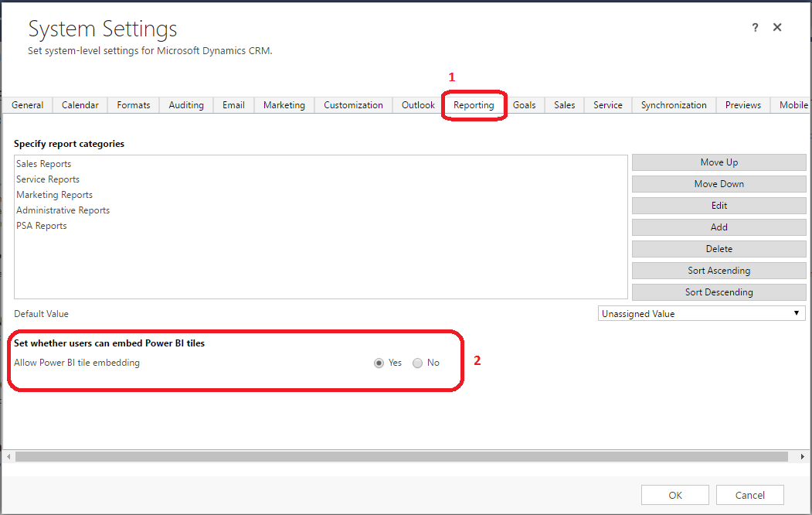The width and height of the screenshot is (812, 515).
Task: Select Sales Reports in the category list
Action: pyautogui.click(x=44, y=164)
